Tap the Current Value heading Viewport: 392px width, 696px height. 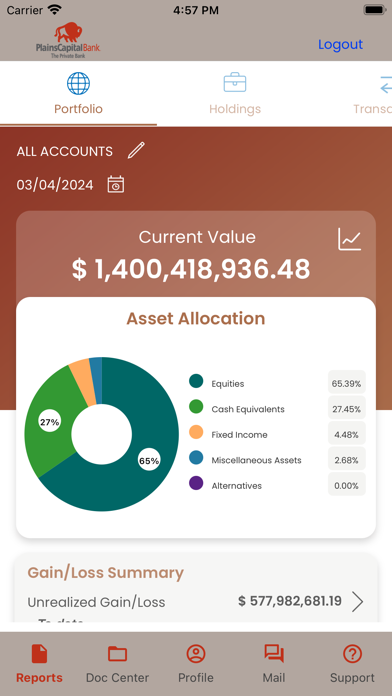click(x=197, y=237)
